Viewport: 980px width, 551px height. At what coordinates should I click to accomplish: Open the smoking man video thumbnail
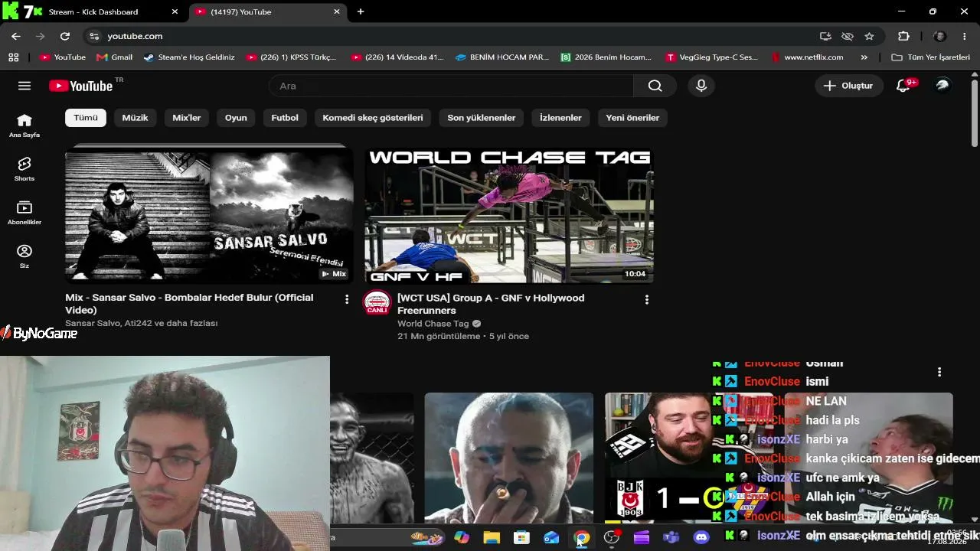coord(509,458)
